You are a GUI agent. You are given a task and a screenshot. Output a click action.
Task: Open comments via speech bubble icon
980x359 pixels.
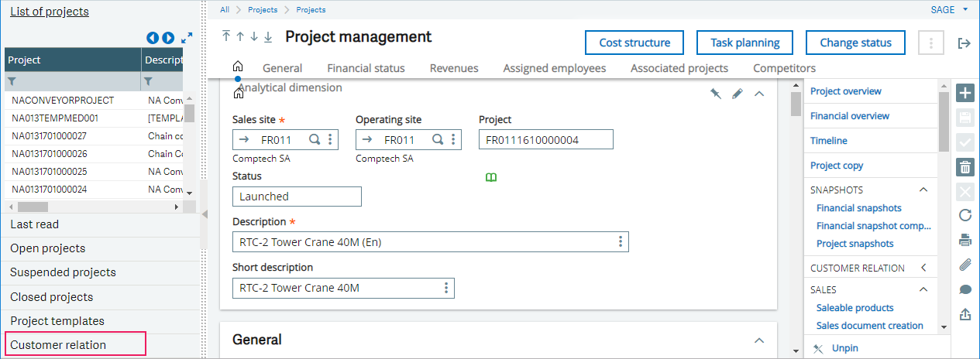pos(965,289)
